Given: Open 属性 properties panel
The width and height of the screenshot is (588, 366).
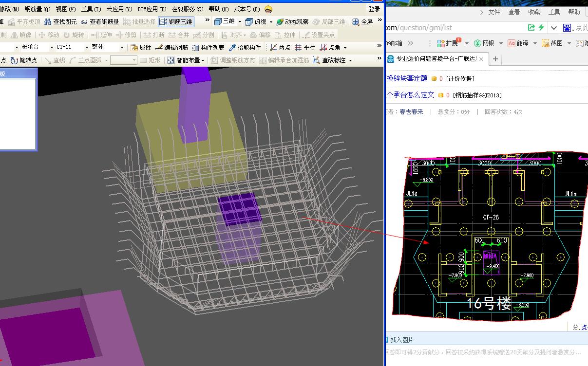Looking at the screenshot, I should point(141,47).
